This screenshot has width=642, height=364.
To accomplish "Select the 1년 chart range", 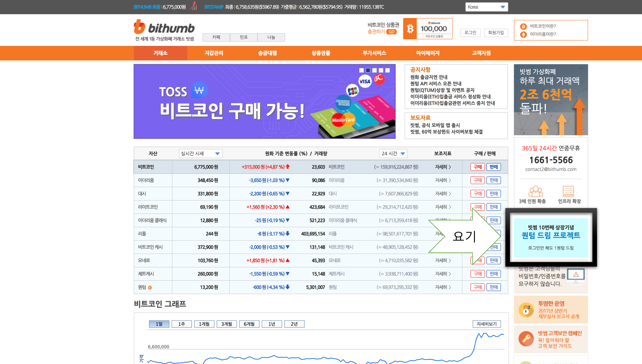I will [x=272, y=324].
